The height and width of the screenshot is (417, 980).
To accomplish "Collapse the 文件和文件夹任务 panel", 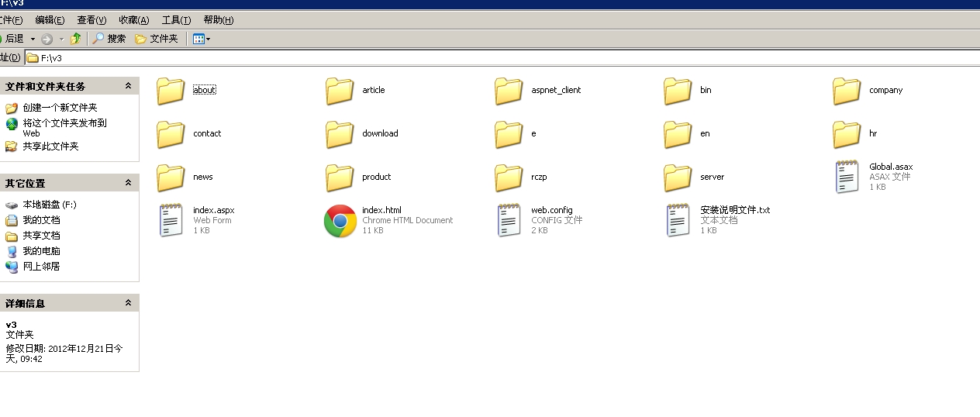I will coord(129,86).
